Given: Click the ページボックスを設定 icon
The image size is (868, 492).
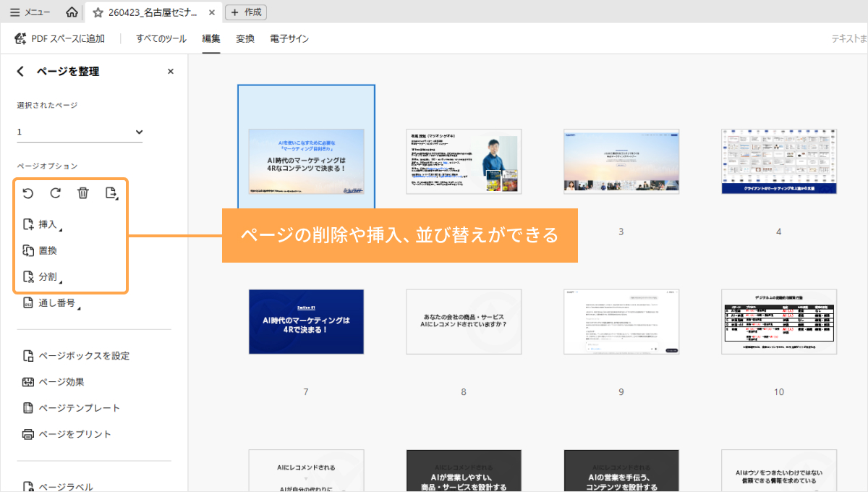Looking at the screenshot, I should coord(28,355).
